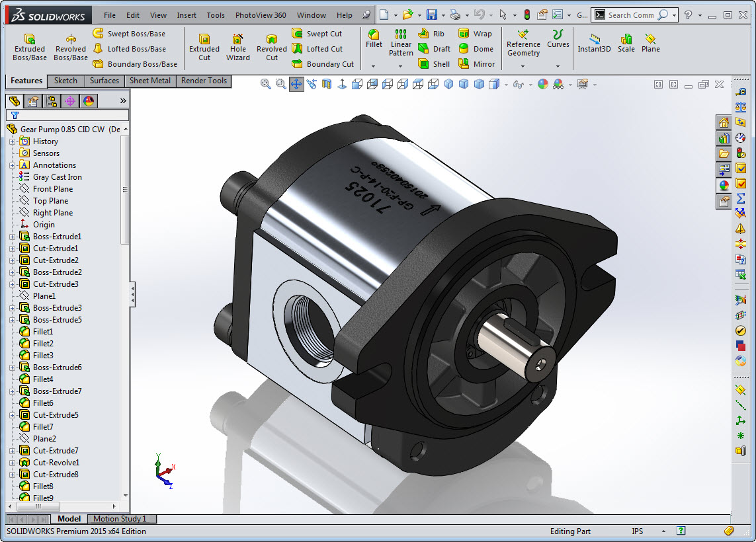Viewport: 756px width, 542px height.
Task: Click the feature tree vertical scrollbar
Action: coord(126,189)
